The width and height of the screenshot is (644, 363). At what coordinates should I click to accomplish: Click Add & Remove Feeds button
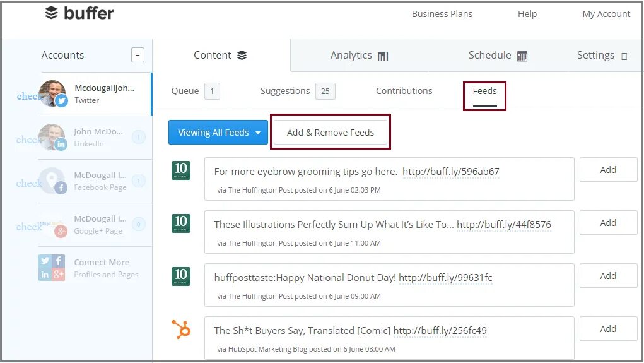(x=331, y=133)
